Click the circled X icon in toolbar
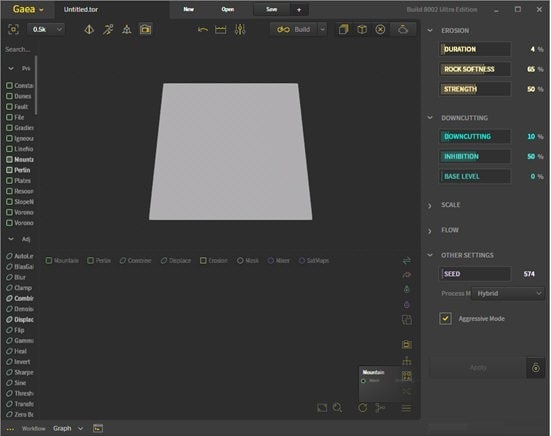 tap(380, 30)
